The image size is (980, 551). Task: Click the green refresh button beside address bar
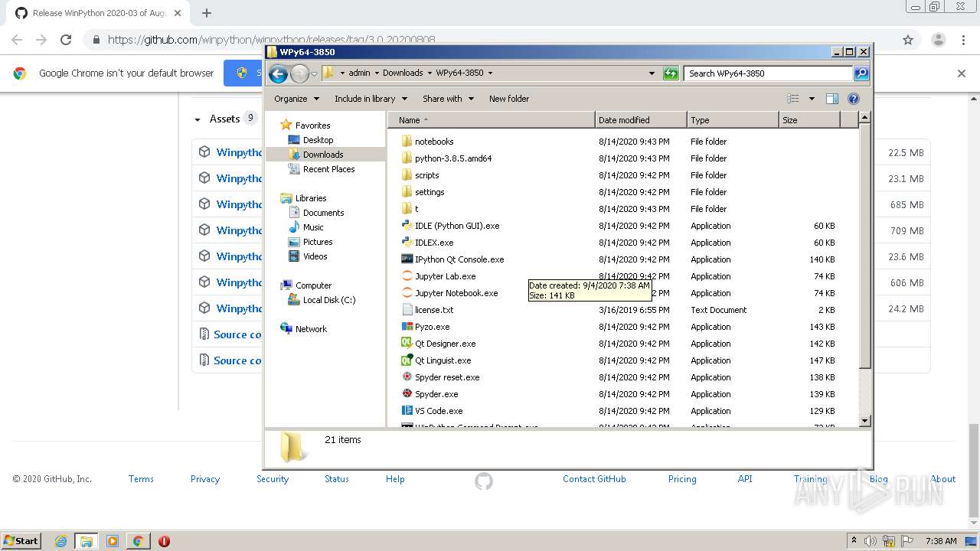click(671, 73)
